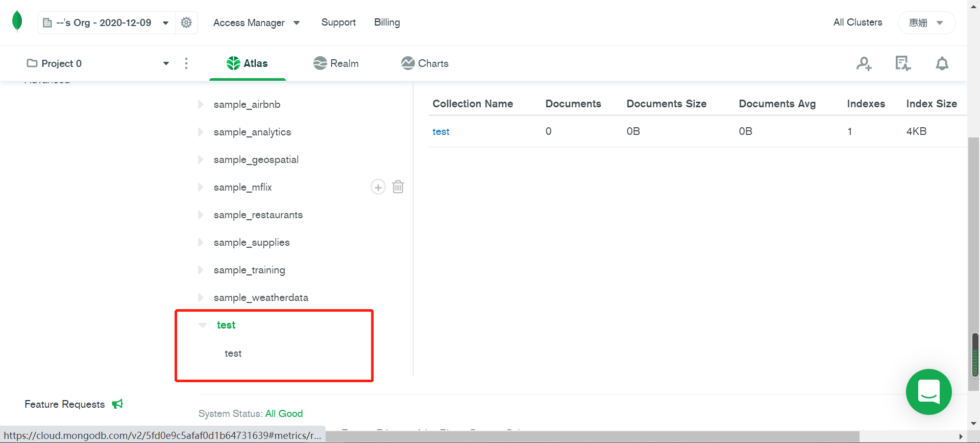This screenshot has height=443, width=980.
Task: Expand the sample_geospatial database
Action: click(x=201, y=159)
